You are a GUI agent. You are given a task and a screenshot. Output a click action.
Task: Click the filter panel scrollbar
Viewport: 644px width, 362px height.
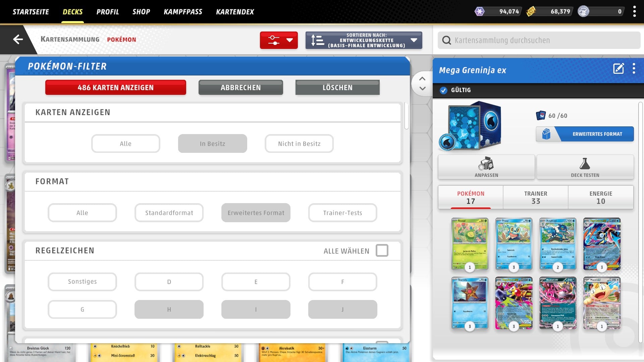407,116
